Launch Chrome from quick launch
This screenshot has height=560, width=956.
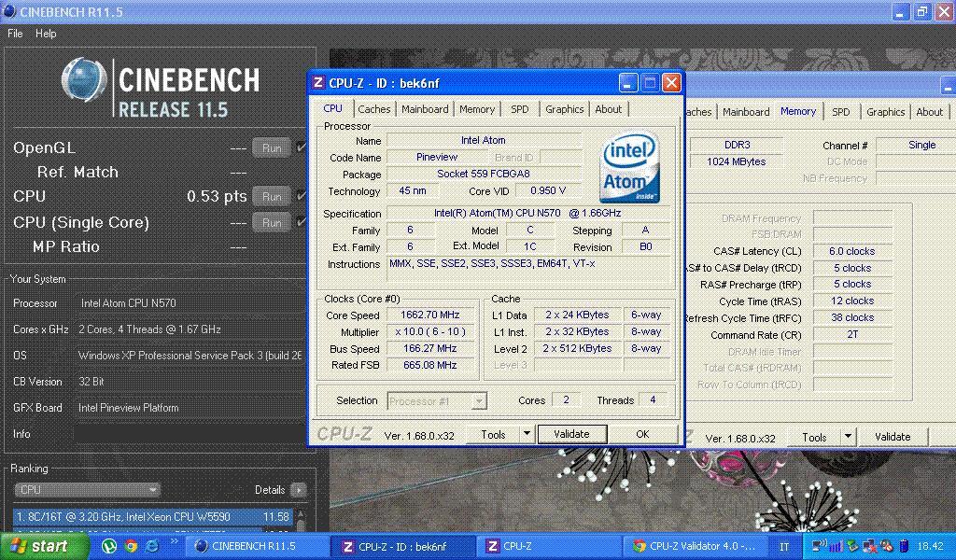tap(131, 546)
